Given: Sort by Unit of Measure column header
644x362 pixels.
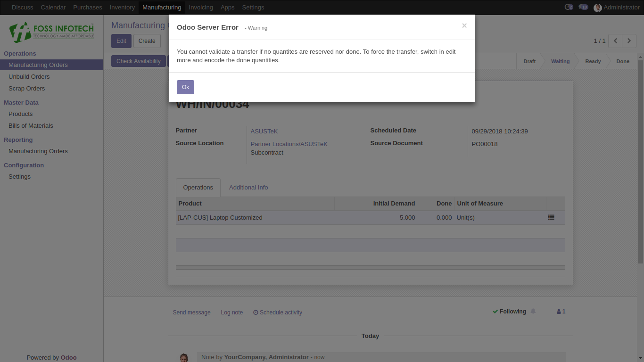Looking at the screenshot, I should tap(500, 204).
